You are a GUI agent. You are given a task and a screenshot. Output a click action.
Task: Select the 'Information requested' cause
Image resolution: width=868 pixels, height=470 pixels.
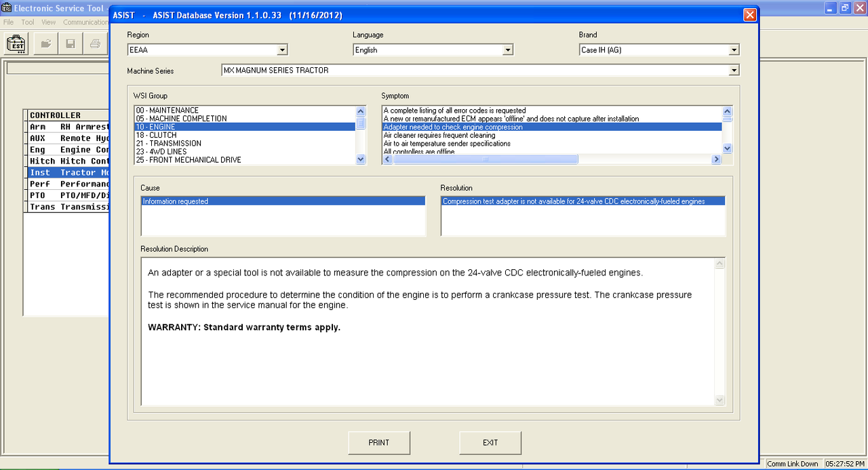coord(283,201)
